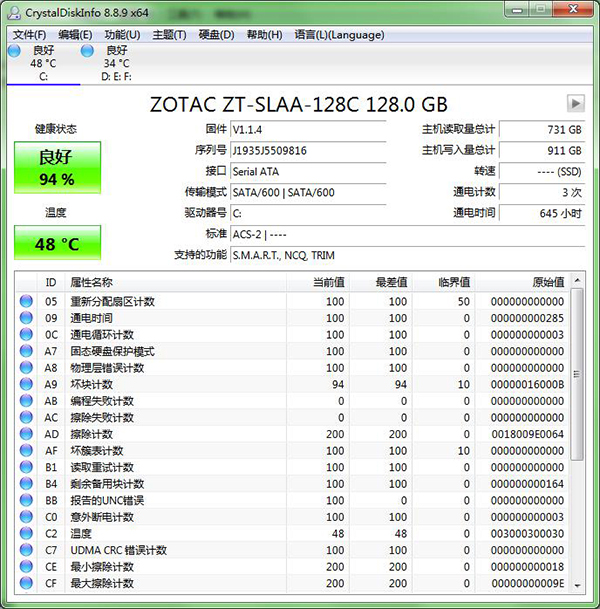
Task: Click the status icon for attribute AC
Action: coord(26,417)
